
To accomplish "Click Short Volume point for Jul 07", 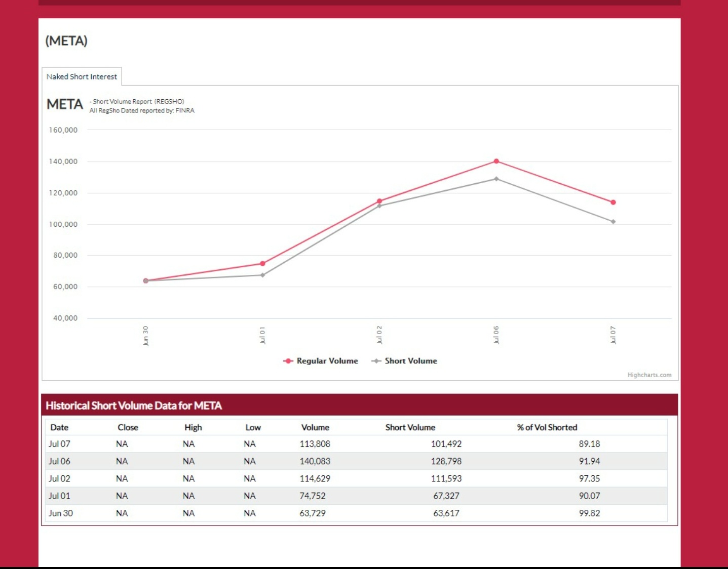I will [613, 222].
